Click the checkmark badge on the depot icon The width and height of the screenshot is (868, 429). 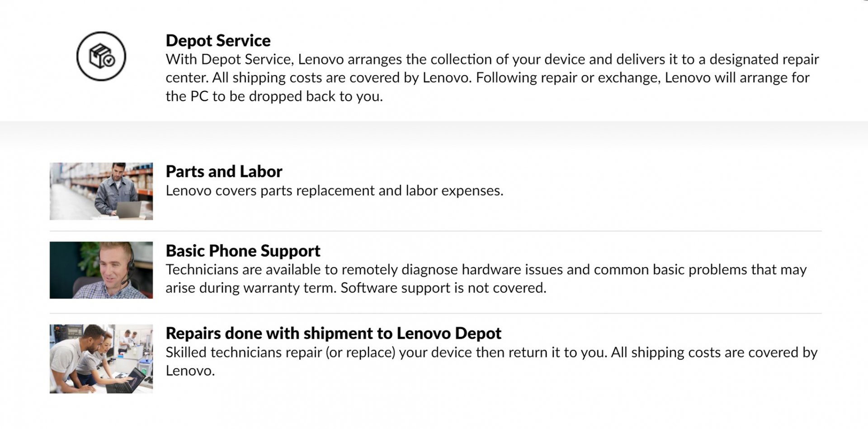(108, 60)
